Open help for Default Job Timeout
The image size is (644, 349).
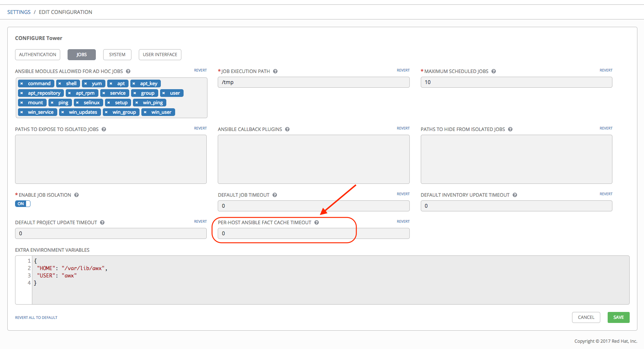[x=275, y=195]
